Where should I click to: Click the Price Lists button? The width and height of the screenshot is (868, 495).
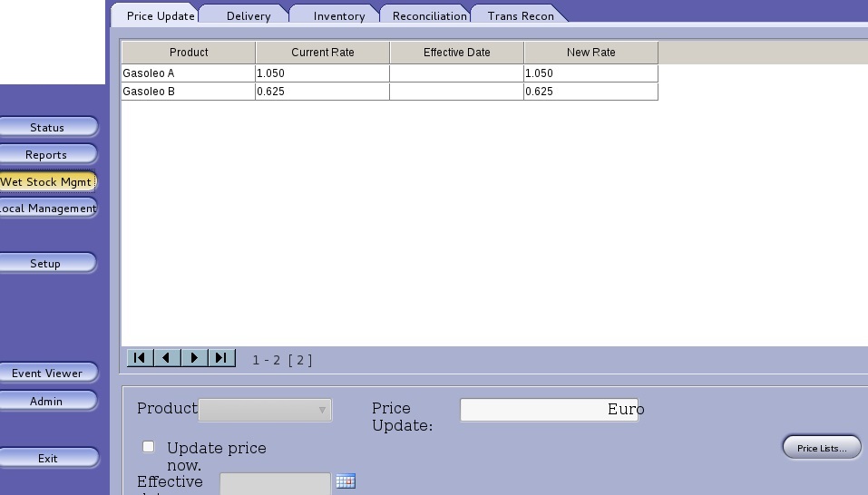(821, 448)
